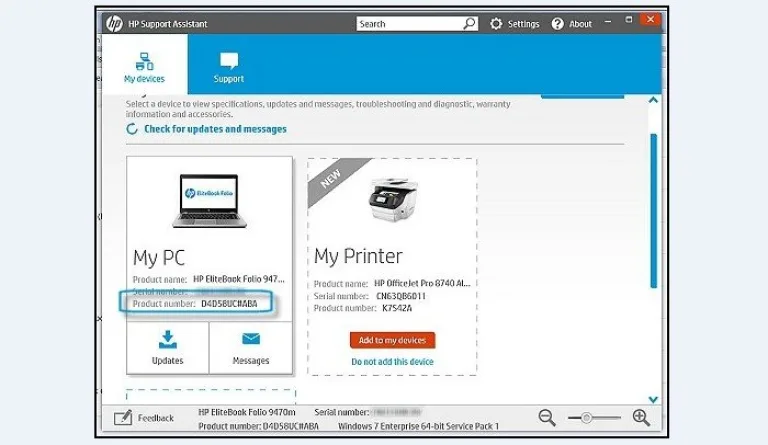Click the Updates download arrow icon
The width and height of the screenshot is (768, 445).
(168, 339)
